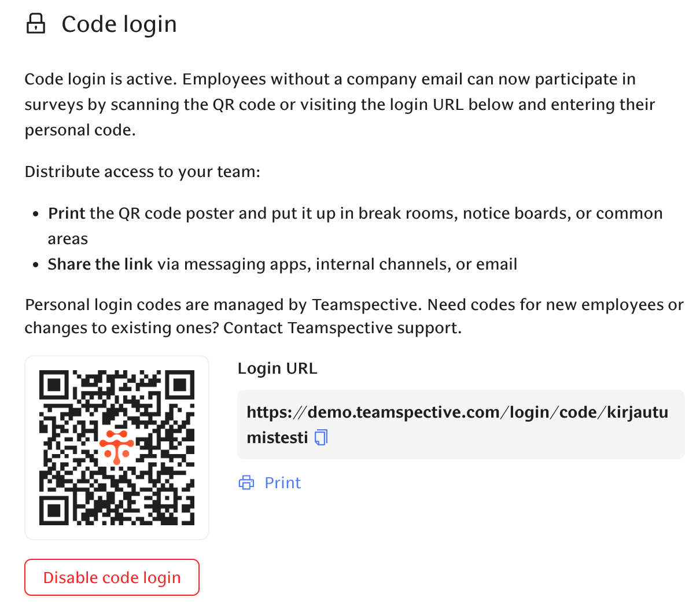Click the QR code's top-left corner square
The width and height of the screenshot is (700, 612).
54,385
